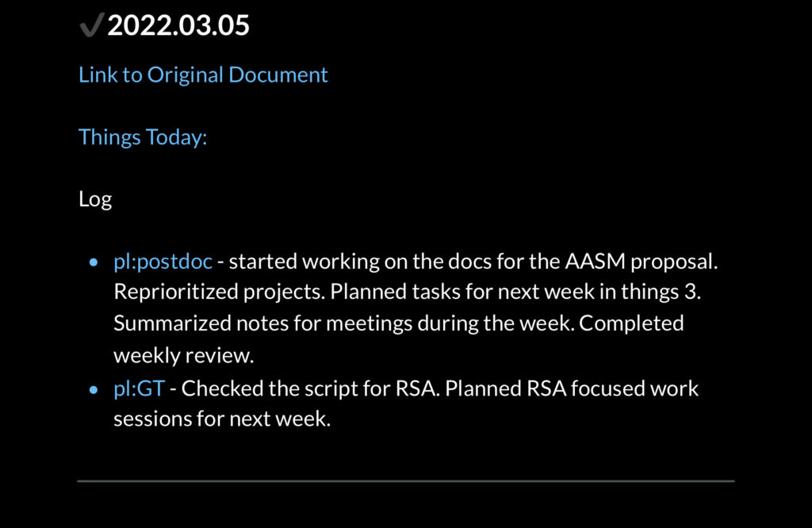Click the text Checked the script for RSA
This screenshot has width=812, height=528.
click(311, 388)
